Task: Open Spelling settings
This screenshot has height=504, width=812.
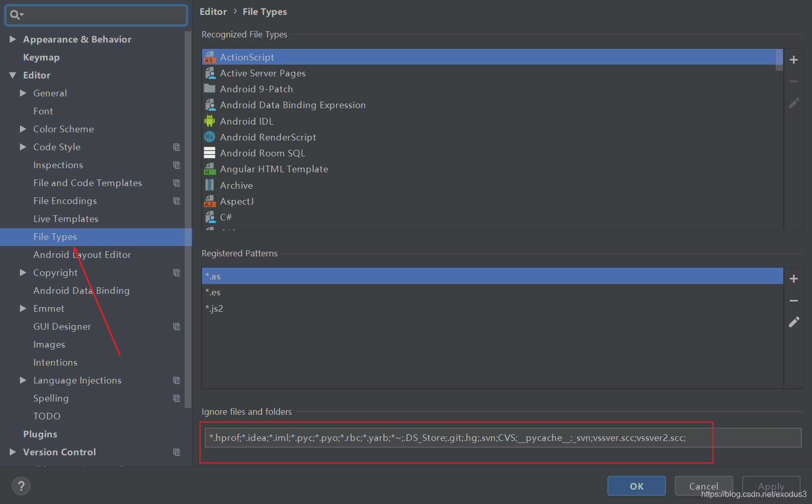Action: point(51,398)
